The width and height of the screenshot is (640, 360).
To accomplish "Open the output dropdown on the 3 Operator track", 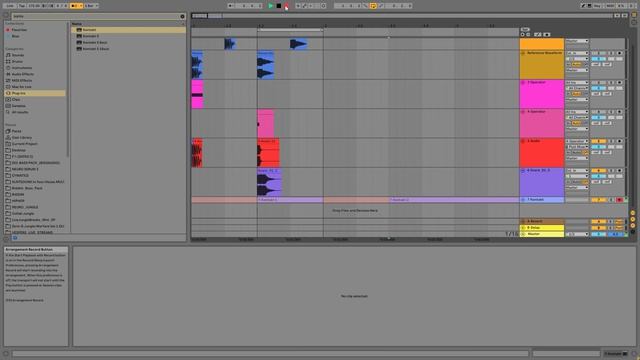I will tap(577, 100).
